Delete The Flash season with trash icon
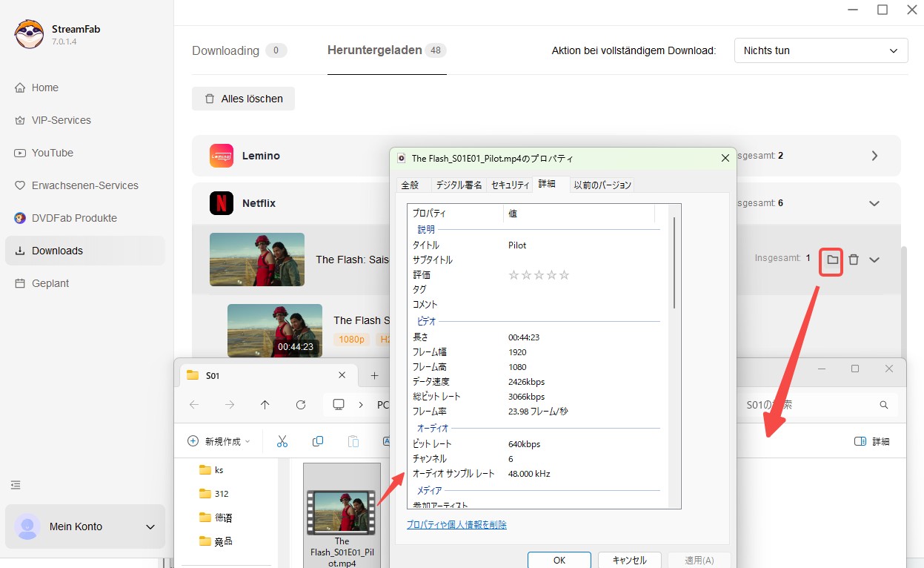Viewport: 924px width, 568px height. [x=854, y=260]
